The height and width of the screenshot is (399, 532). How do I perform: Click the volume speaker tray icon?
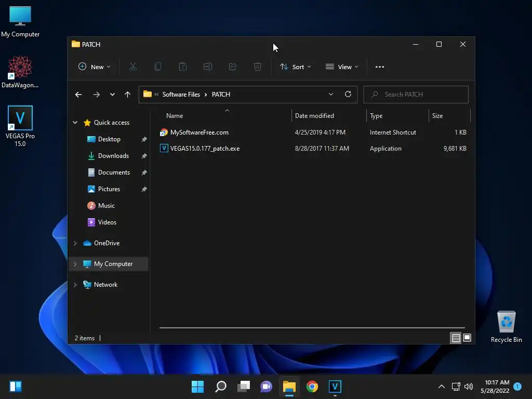pyautogui.click(x=469, y=387)
